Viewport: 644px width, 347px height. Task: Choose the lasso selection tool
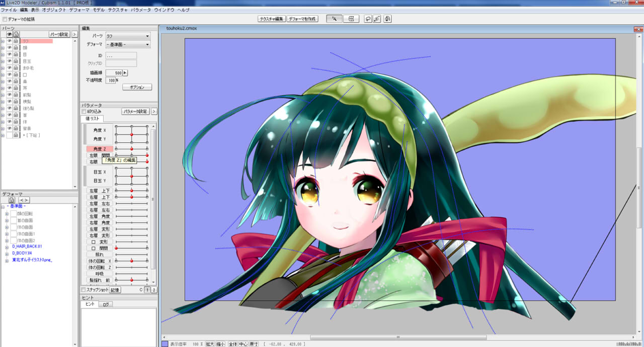click(x=368, y=19)
